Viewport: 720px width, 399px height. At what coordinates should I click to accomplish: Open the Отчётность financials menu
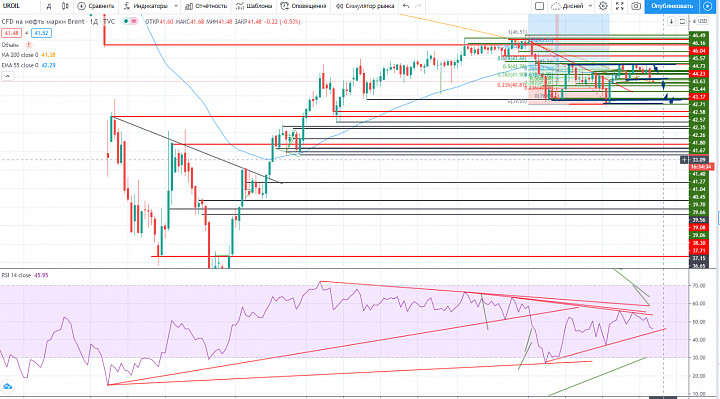pos(206,6)
